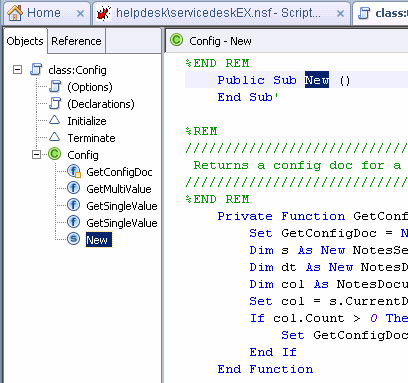Collapse the Config class node
The height and width of the screenshot is (383, 408).
[36, 155]
